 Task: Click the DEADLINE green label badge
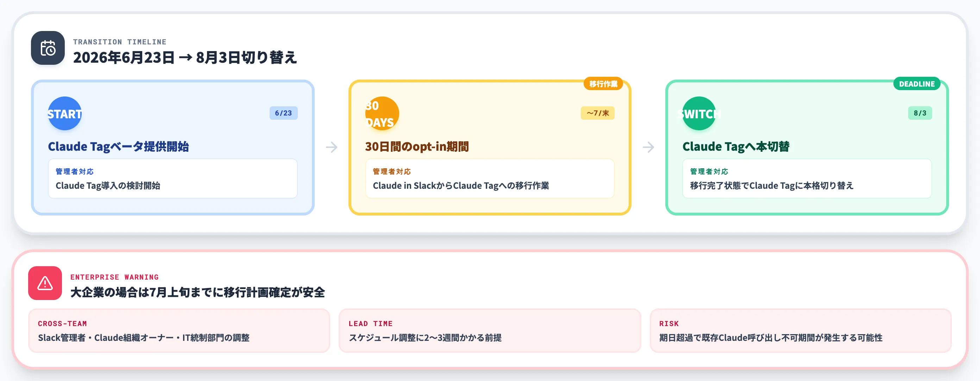pos(917,84)
